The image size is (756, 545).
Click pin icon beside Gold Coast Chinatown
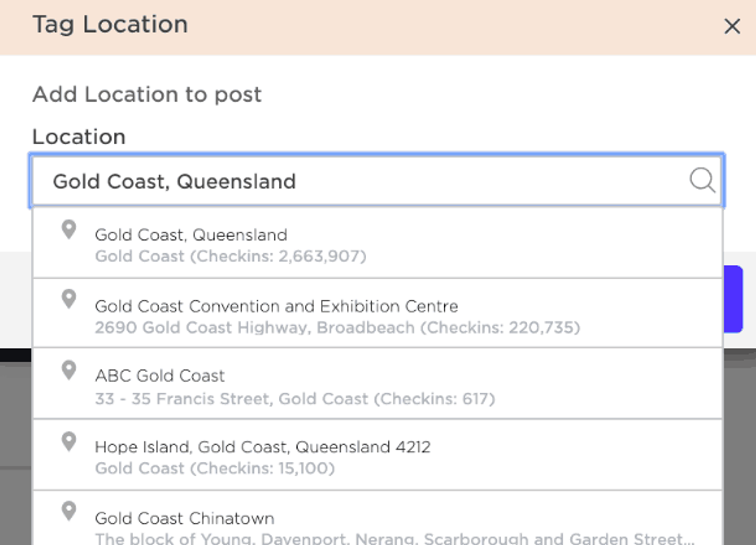pyautogui.click(x=69, y=511)
